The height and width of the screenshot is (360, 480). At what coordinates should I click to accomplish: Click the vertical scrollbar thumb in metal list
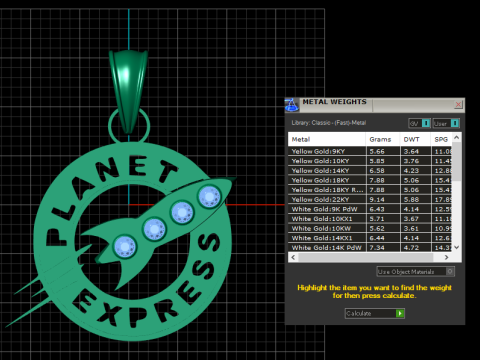[x=457, y=162]
